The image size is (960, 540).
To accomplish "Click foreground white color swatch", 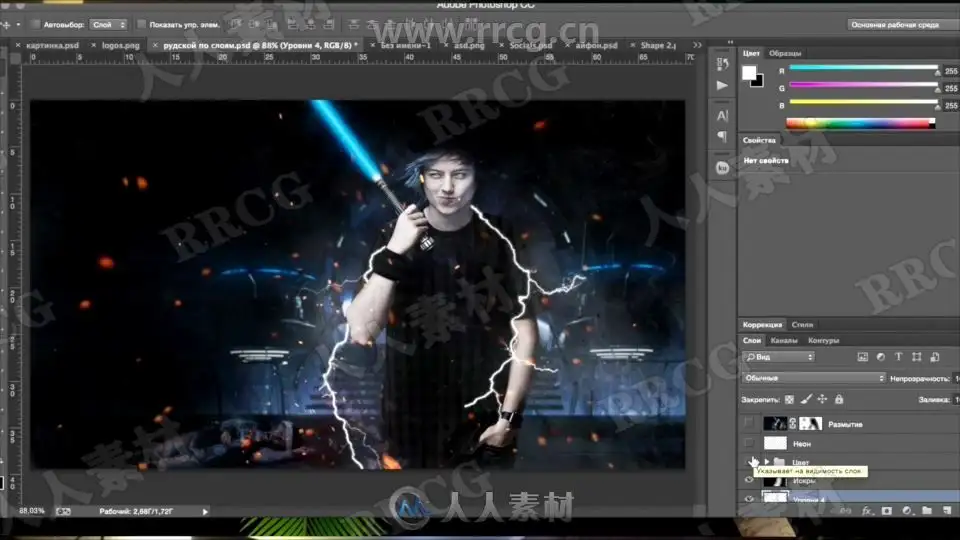I will click(x=748, y=73).
